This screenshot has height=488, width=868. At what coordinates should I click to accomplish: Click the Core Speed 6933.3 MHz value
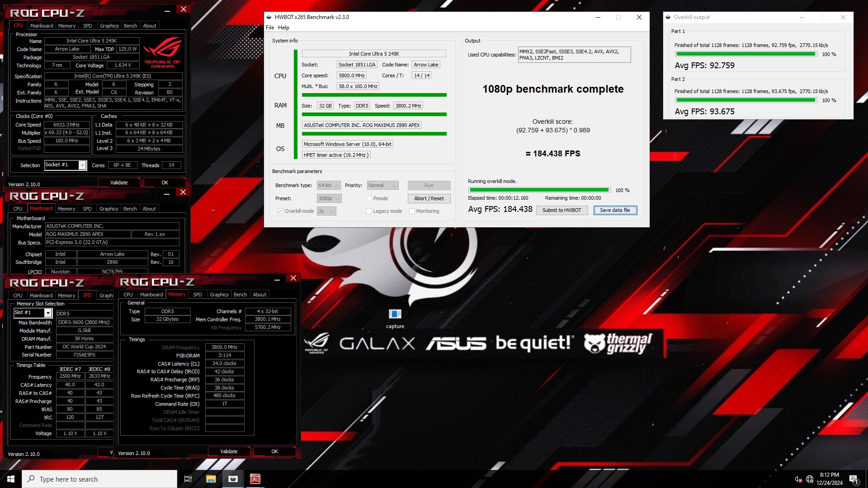coord(66,125)
